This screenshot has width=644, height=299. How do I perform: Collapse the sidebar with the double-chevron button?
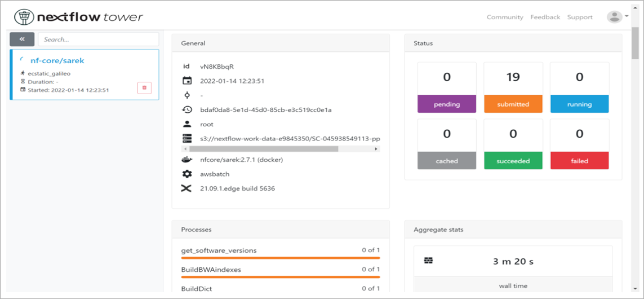click(x=22, y=39)
